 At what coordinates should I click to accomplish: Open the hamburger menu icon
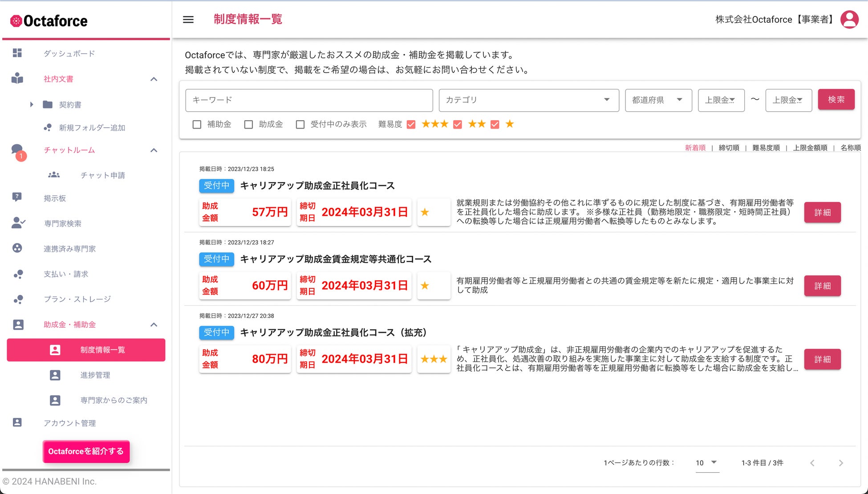point(188,20)
